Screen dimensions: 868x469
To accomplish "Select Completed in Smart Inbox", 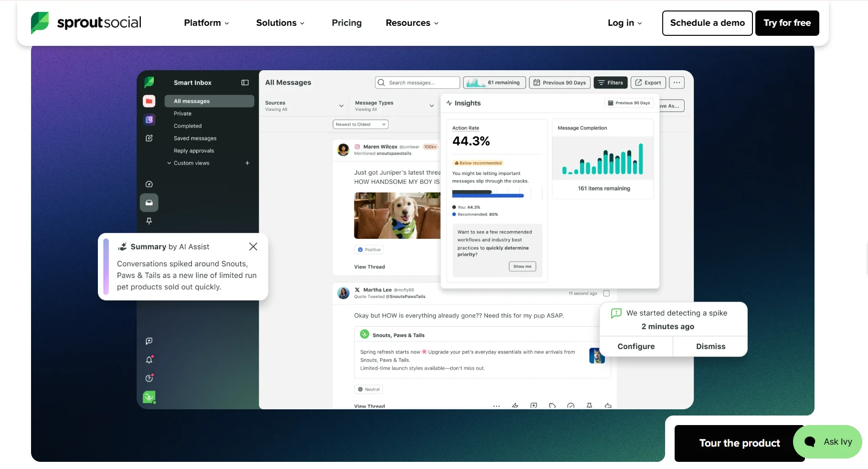I will click(x=188, y=126).
